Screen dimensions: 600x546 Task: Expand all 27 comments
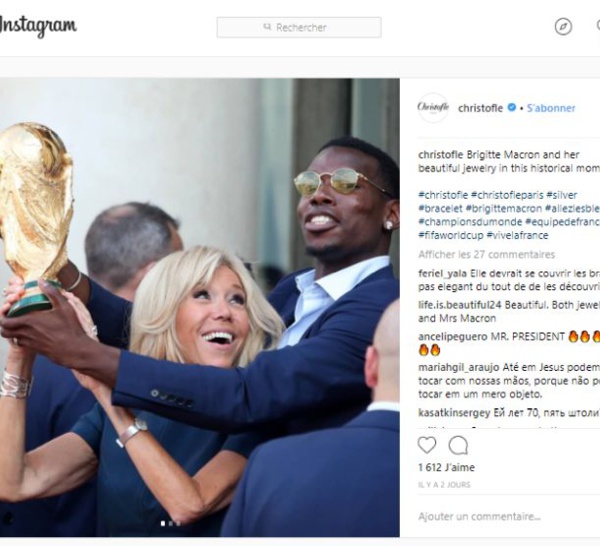[x=486, y=255]
